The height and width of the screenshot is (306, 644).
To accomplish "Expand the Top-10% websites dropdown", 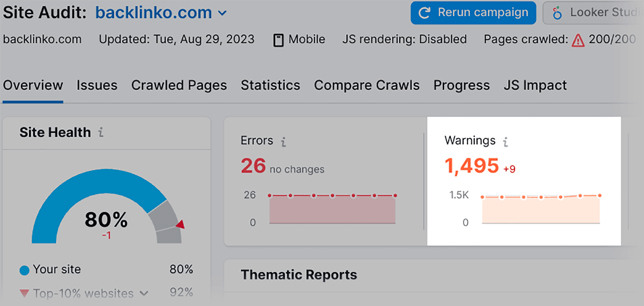I will (144, 294).
